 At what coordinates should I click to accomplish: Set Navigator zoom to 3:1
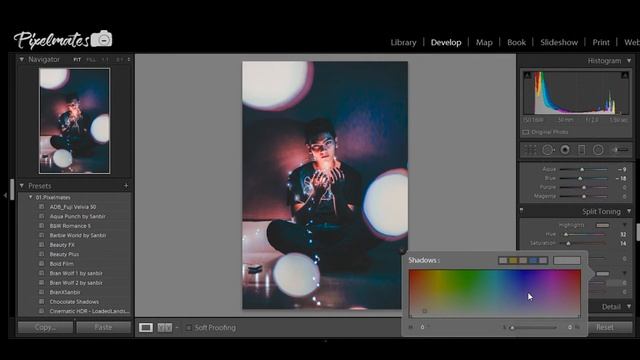(119, 60)
